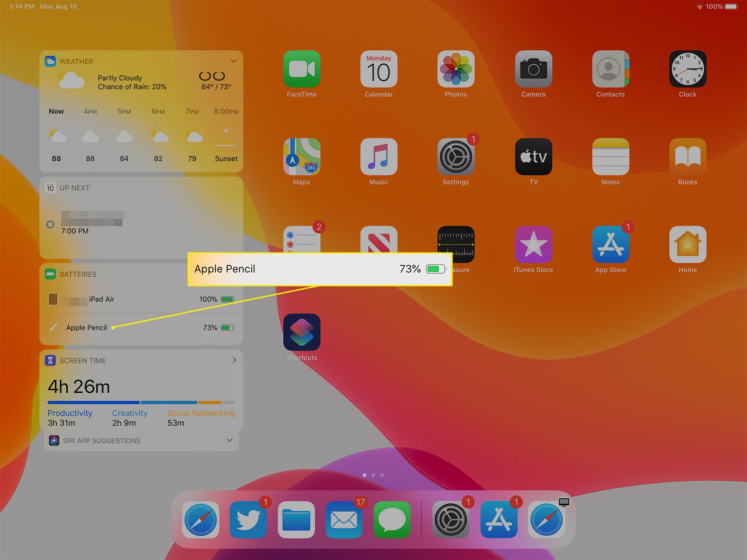Image resolution: width=747 pixels, height=560 pixels.
Task: Open the Apple TV app
Action: tap(533, 157)
